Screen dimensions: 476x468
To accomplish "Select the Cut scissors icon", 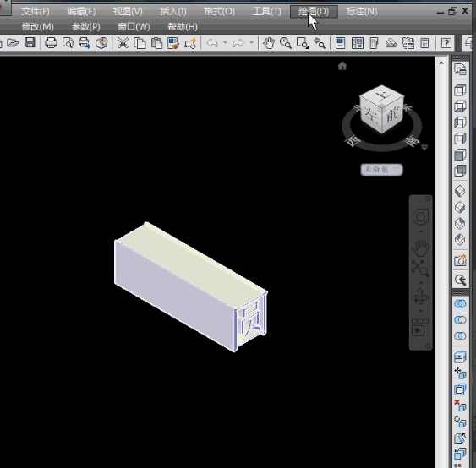I will tap(123, 43).
